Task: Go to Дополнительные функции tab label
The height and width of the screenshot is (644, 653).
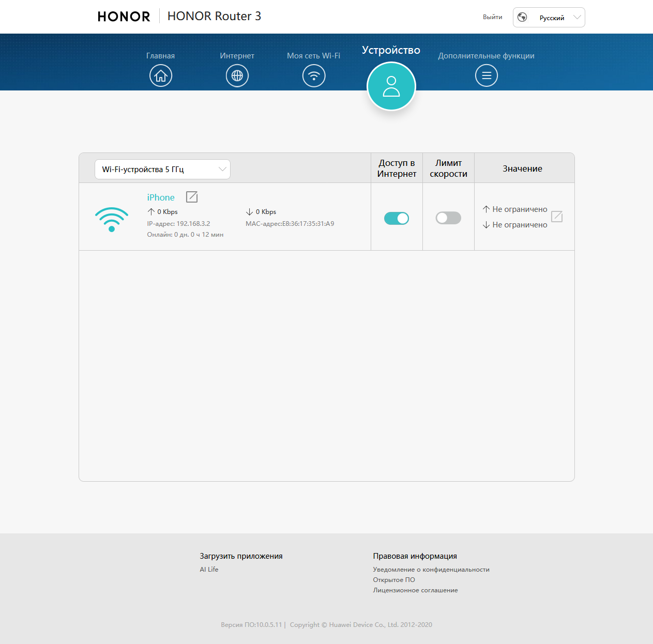Action: (487, 56)
